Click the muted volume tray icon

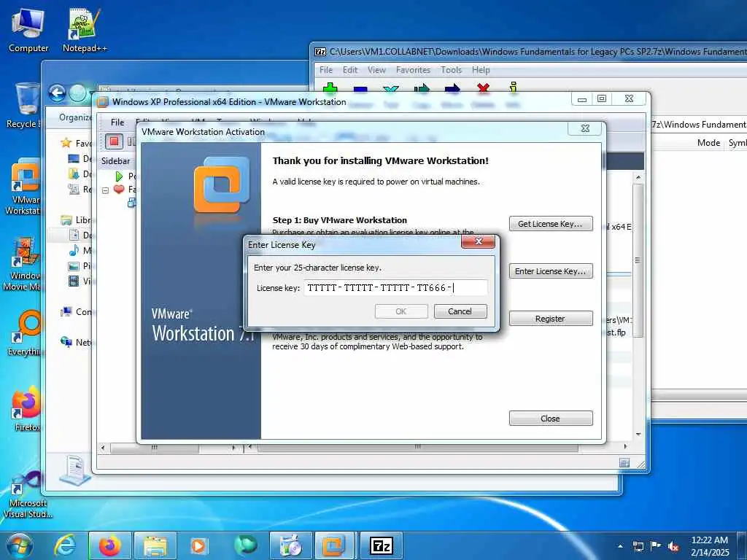(673, 545)
